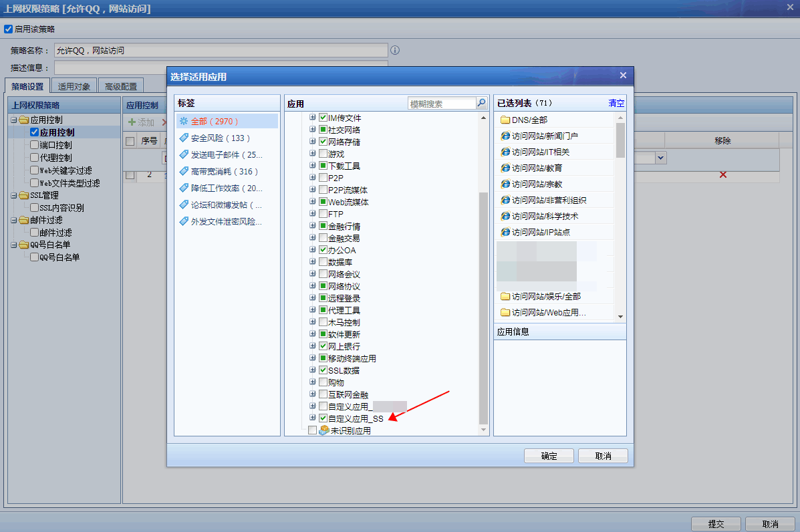Check the 游戏 application checkbox
This screenshot has width=800, height=532.
pos(323,154)
